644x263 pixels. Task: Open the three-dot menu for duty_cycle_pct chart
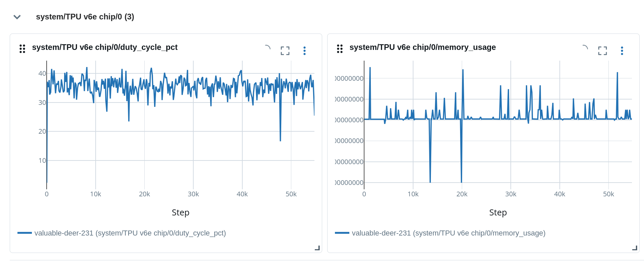tap(304, 51)
